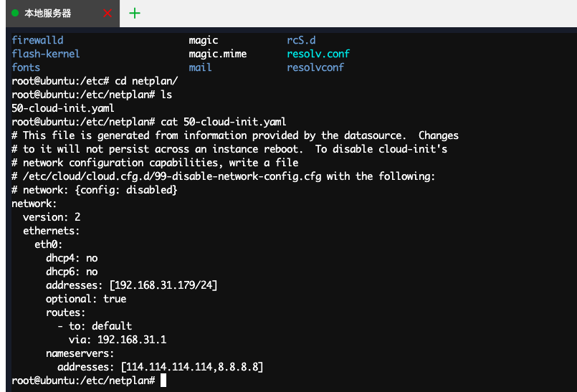The image size is (577, 392).
Task: Click the green connection status dot
Action: click(x=15, y=13)
